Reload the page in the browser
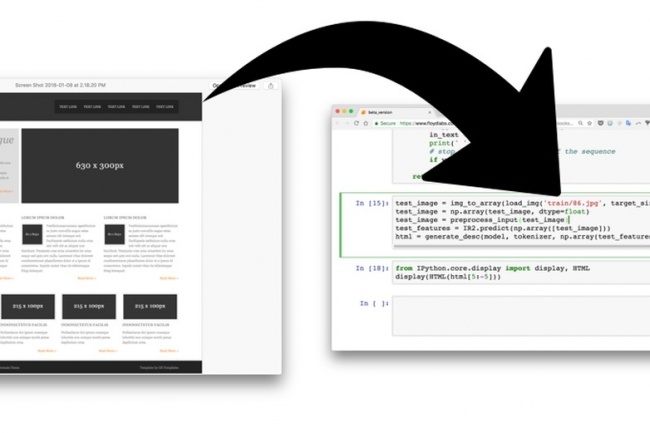This screenshot has height=433, width=650. [x=356, y=123]
